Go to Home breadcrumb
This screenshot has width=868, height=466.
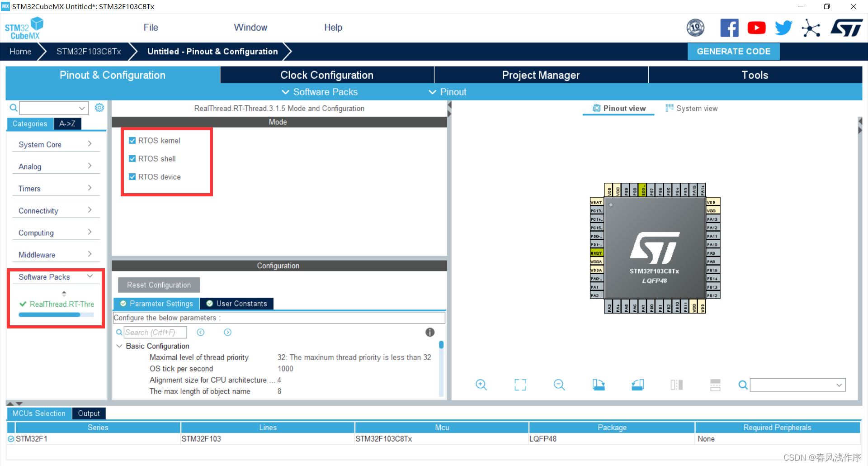pos(20,52)
